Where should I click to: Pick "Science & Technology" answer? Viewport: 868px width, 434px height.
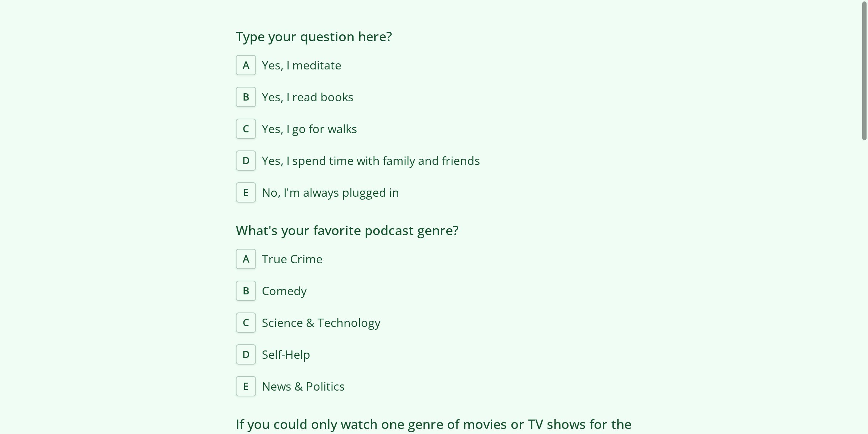pos(321,323)
